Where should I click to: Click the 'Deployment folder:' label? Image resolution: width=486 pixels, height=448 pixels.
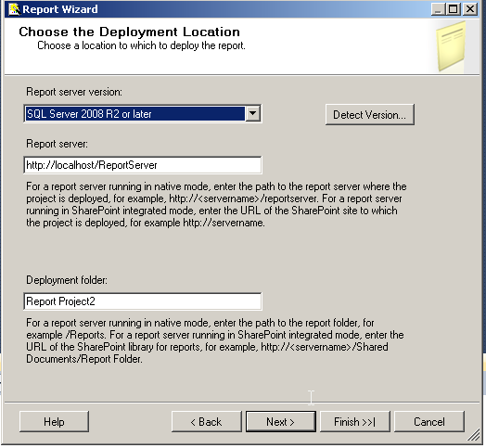[67, 280]
